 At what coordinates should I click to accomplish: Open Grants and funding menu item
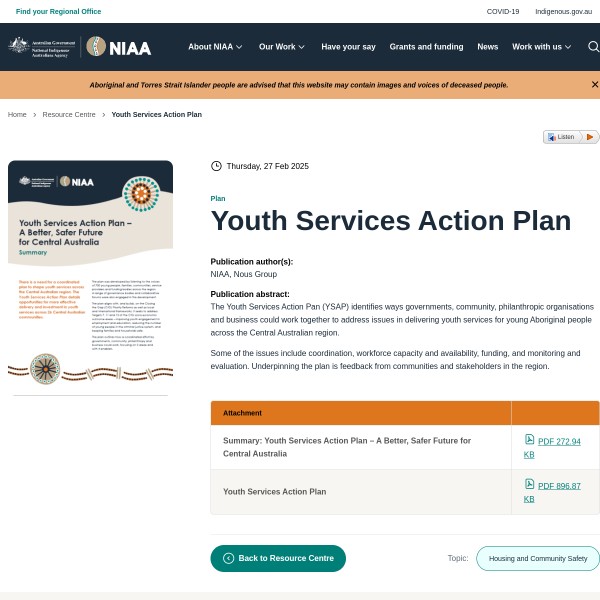coord(426,47)
